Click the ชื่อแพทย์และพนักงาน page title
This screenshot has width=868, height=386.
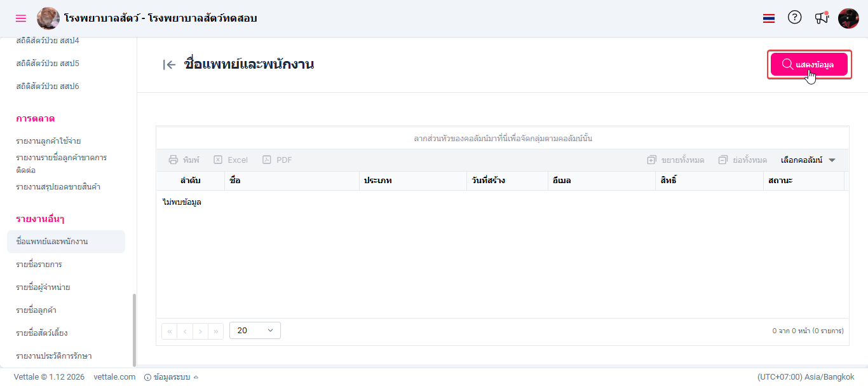tap(248, 64)
